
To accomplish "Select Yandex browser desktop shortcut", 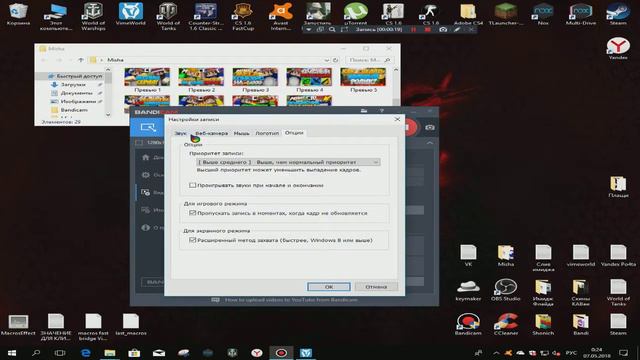I will [x=618, y=49].
